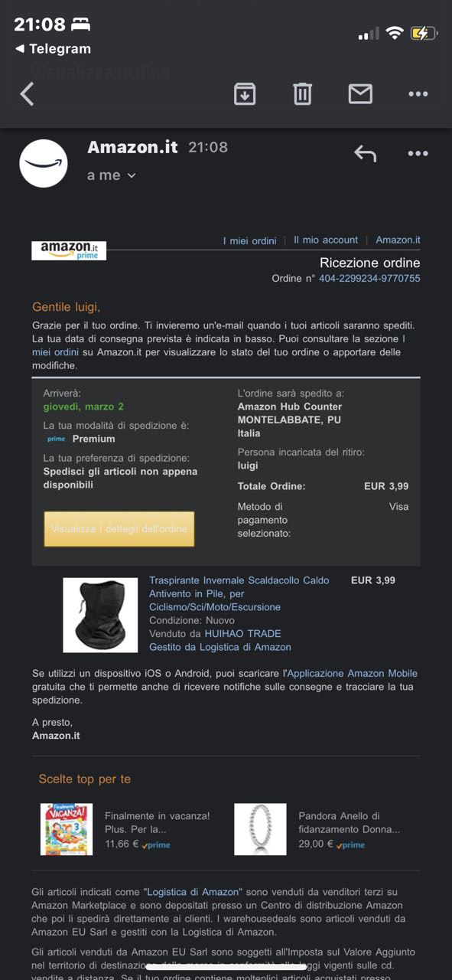452x980 pixels.
Task: Open 'I miei ordini' header link
Action: coord(249,240)
